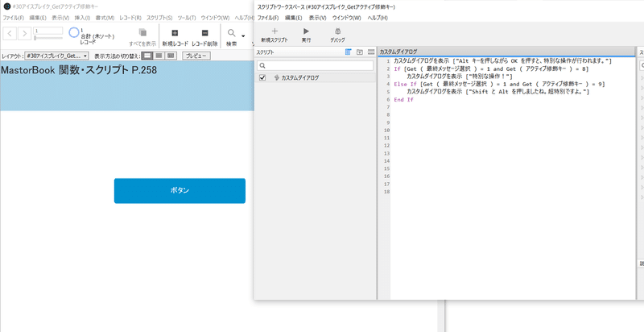Click the すべてを表示 toolbar icon
644x332 pixels.
142,32
